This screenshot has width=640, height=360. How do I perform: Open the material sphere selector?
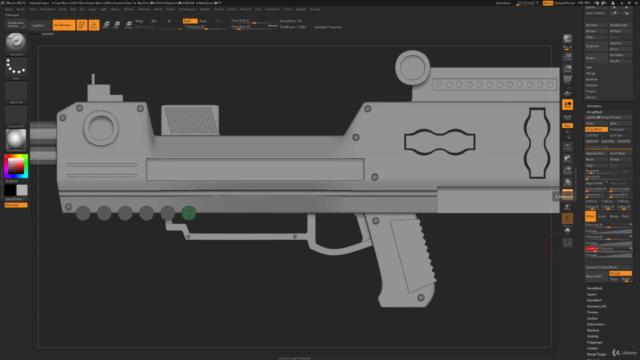[x=16, y=139]
